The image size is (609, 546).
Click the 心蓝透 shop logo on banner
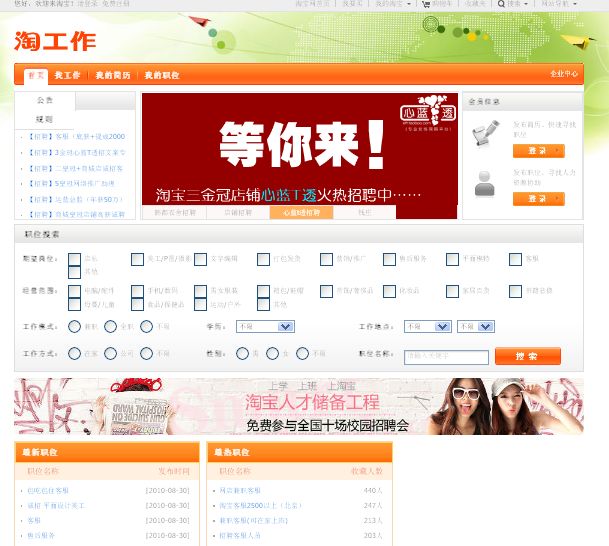428,113
